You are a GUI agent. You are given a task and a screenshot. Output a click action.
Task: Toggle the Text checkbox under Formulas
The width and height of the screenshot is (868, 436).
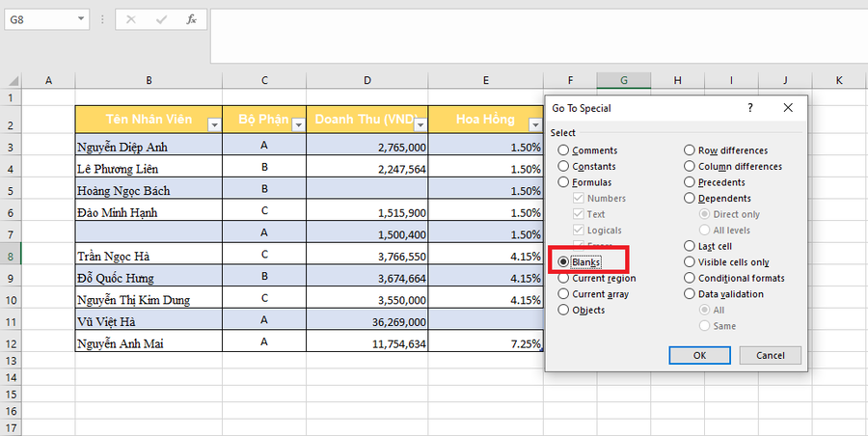tap(579, 214)
